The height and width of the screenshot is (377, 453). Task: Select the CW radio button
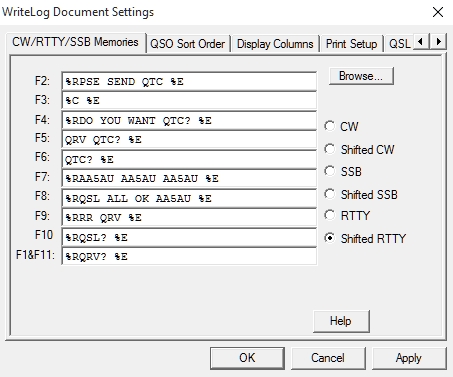pyautogui.click(x=330, y=126)
